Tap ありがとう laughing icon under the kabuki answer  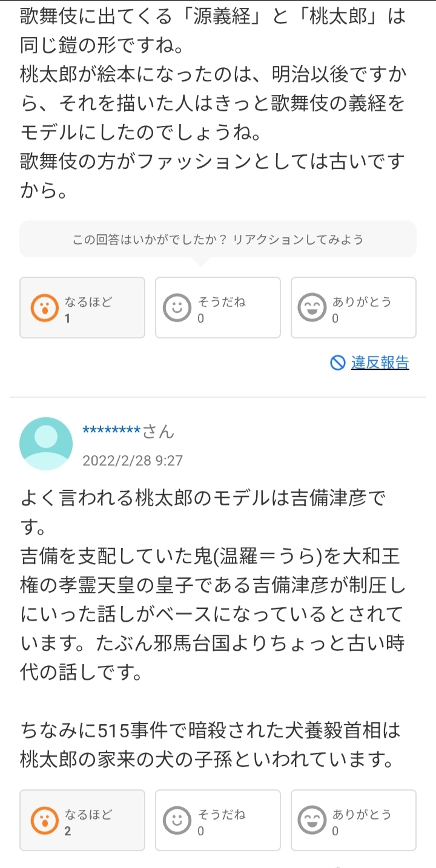[x=312, y=308]
